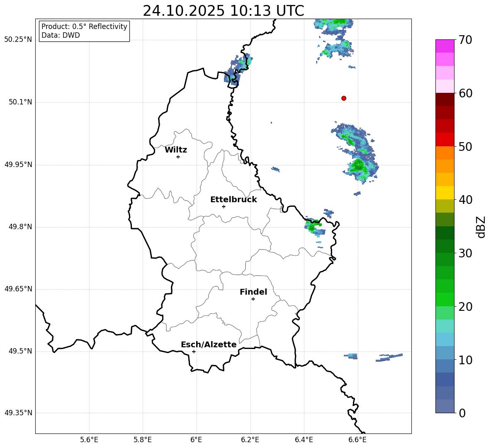Click the 6.4°E longitude label
Viewport: 491px width, 448px height.
304,440
